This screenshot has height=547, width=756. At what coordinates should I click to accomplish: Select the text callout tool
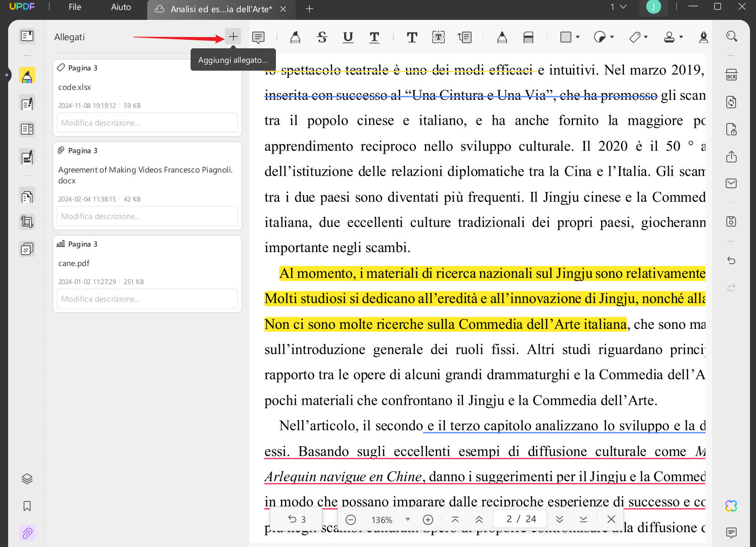click(465, 37)
